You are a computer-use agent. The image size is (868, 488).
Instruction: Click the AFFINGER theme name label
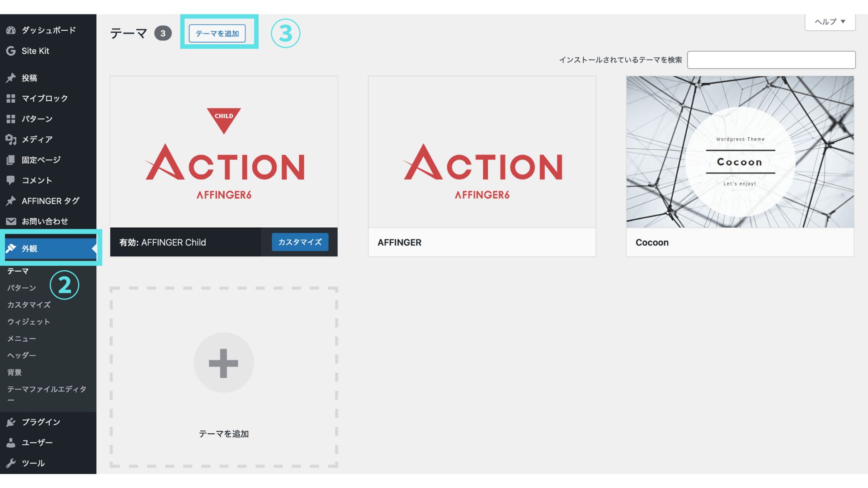[400, 243]
